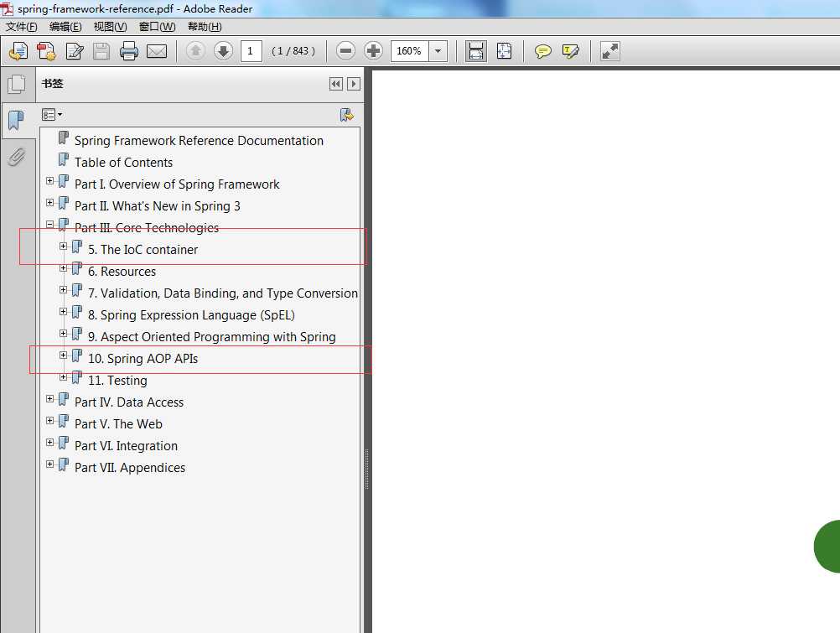Screen dimensions: 840x633
Task: Open Table of Contents bookmark
Action: pyautogui.click(x=124, y=163)
